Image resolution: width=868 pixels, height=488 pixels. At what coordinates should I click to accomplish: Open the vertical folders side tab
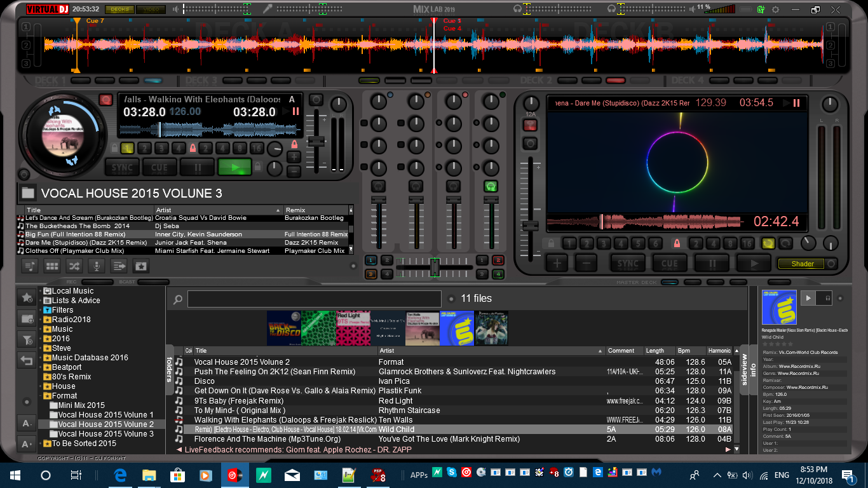point(170,369)
